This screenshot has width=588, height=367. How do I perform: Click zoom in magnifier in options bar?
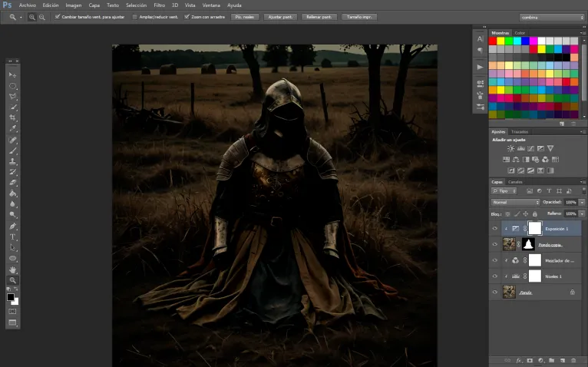(x=32, y=17)
